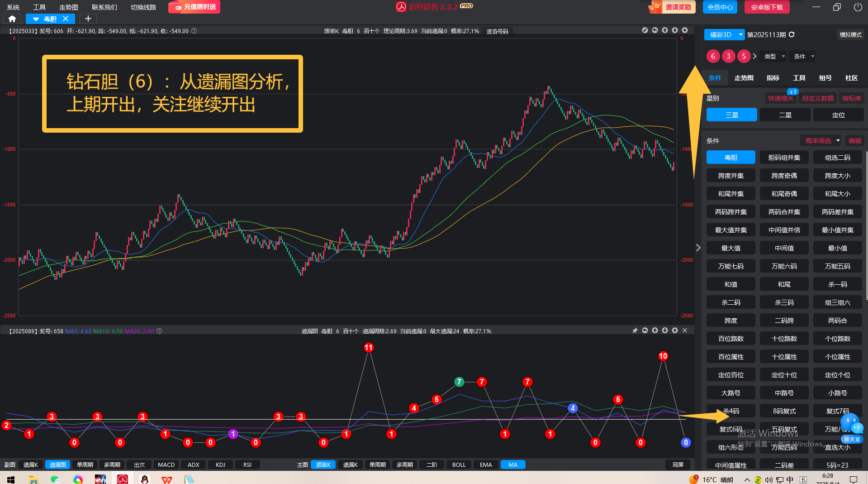
Task: Switch to the 指标 tab in the right panel
Action: click(773, 78)
